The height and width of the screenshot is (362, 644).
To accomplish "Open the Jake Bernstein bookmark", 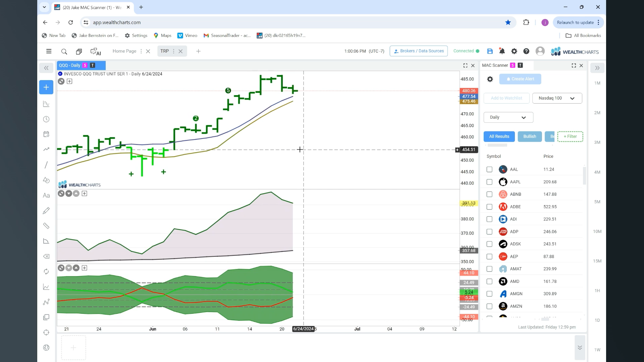I will point(95,36).
